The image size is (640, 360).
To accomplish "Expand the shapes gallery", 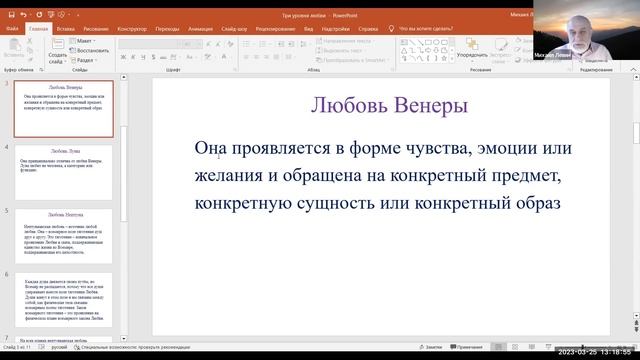I will pyautogui.click(x=452, y=59).
